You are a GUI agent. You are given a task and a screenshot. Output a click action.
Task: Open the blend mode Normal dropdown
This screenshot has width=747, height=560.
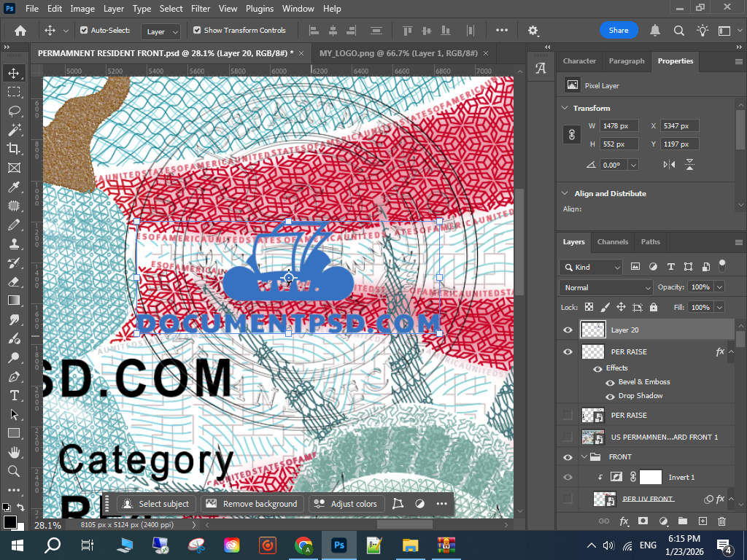605,287
